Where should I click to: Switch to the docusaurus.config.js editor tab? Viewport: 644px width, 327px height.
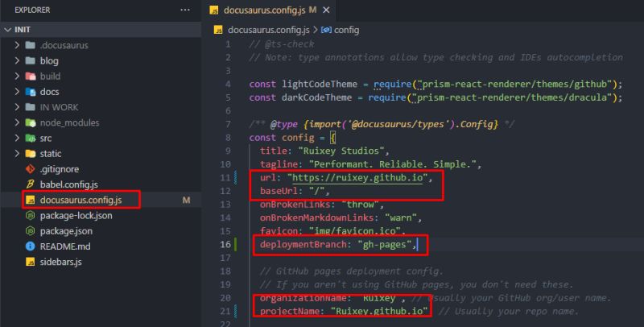(x=269, y=10)
